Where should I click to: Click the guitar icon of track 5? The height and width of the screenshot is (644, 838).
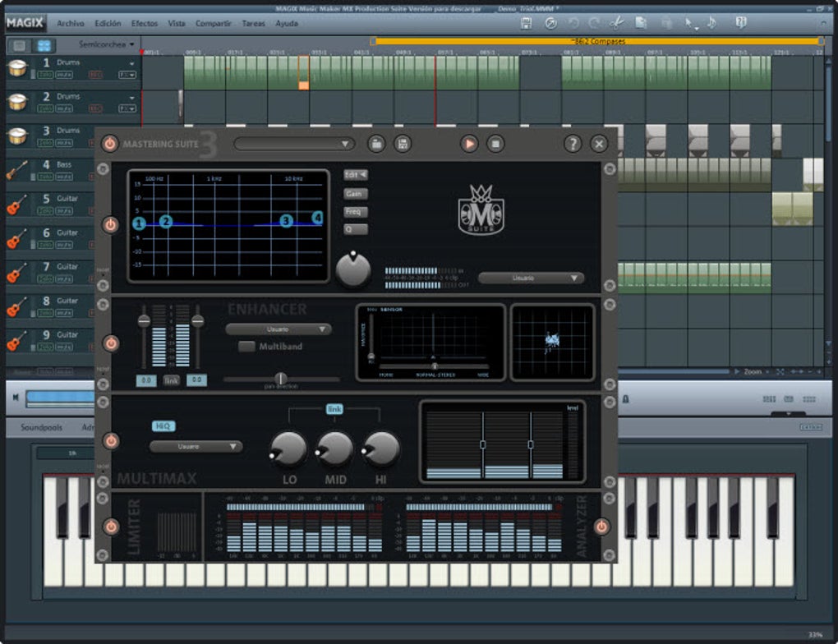[17, 205]
